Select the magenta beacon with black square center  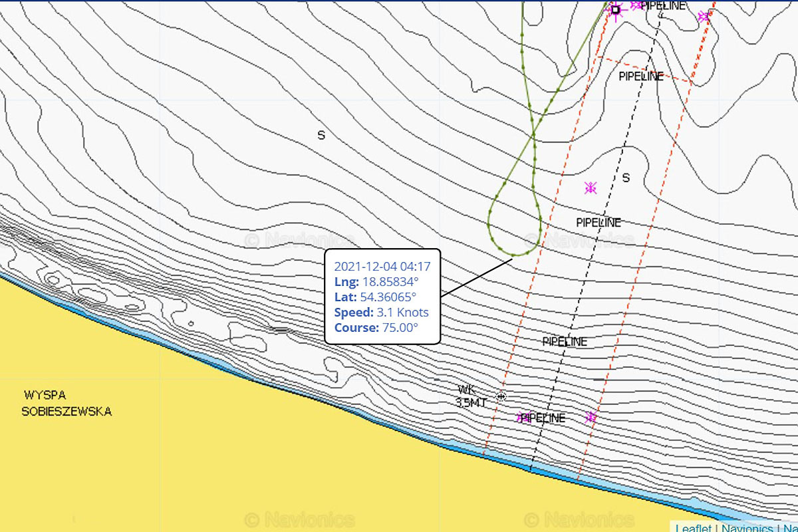(615, 9)
